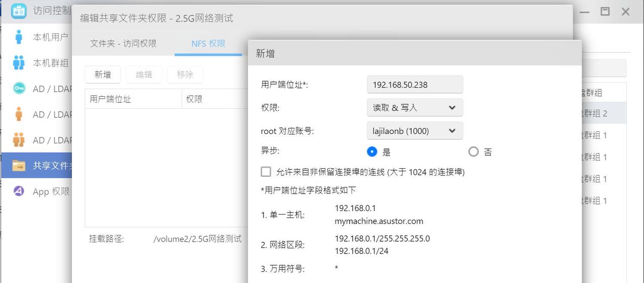644x283 pixels.
Task: Switch to 文件夹 - 访问权限 tab
Action: click(x=123, y=44)
